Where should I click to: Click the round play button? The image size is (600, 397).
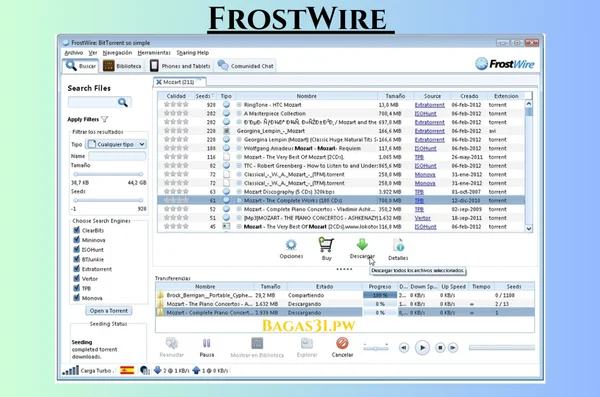click(x=422, y=348)
